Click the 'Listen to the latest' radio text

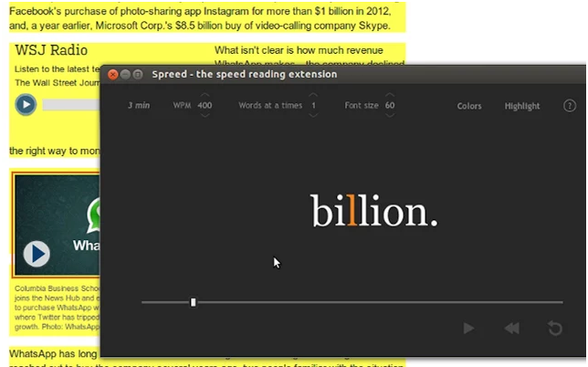tap(57, 69)
